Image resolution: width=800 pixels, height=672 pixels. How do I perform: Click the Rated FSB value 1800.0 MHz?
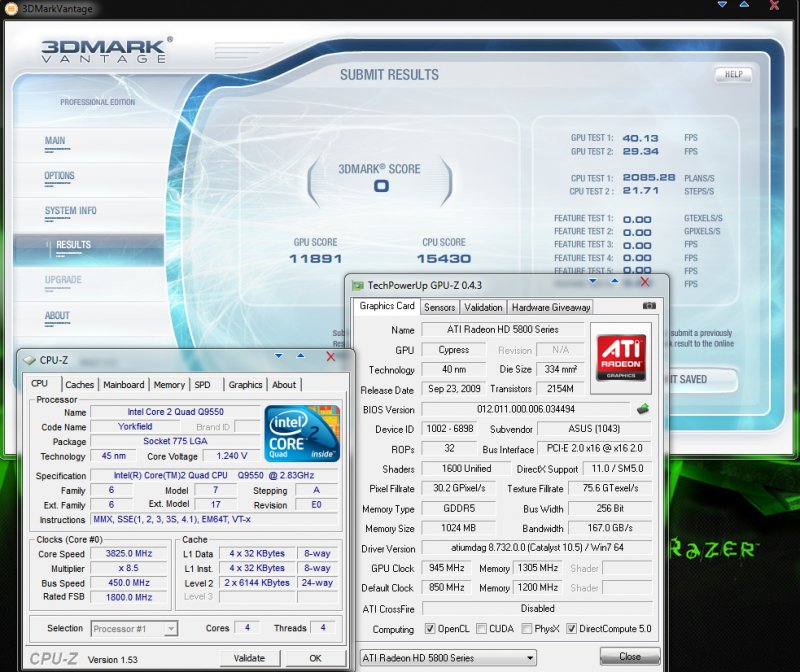(129, 597)
